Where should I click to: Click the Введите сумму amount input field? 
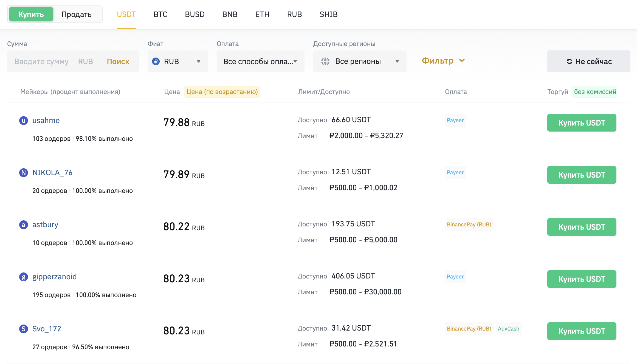click(41, 61)
